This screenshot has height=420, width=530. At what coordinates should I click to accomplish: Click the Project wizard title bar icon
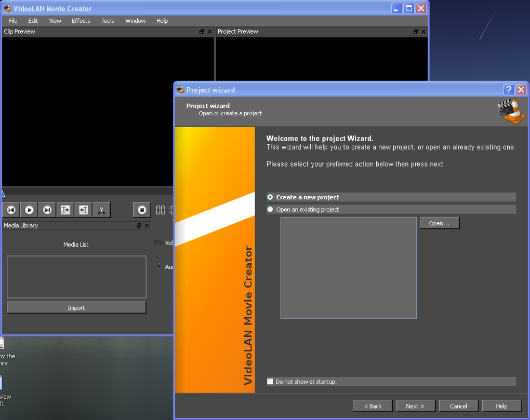180,89
